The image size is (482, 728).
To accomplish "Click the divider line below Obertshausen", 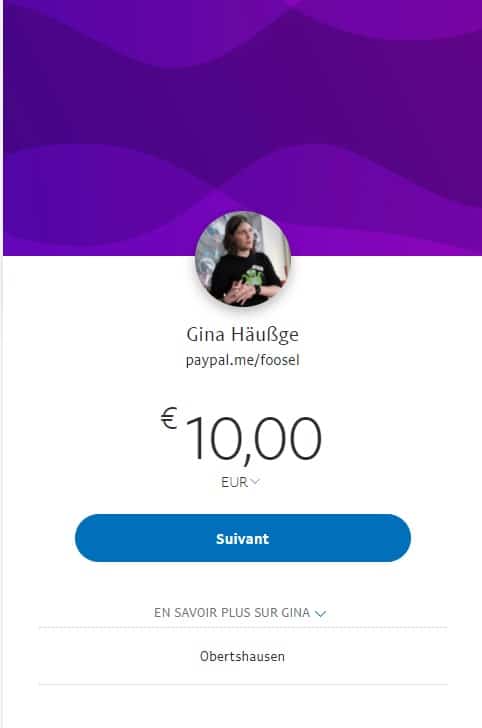I will tap(243, 684).
